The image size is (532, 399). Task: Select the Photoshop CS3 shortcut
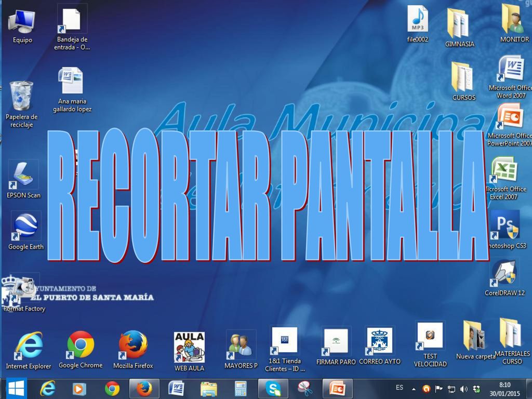tap(507, 230)
